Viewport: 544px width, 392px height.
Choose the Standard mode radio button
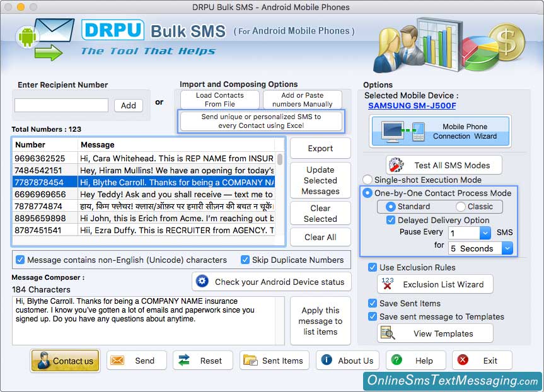click(391, 207)
